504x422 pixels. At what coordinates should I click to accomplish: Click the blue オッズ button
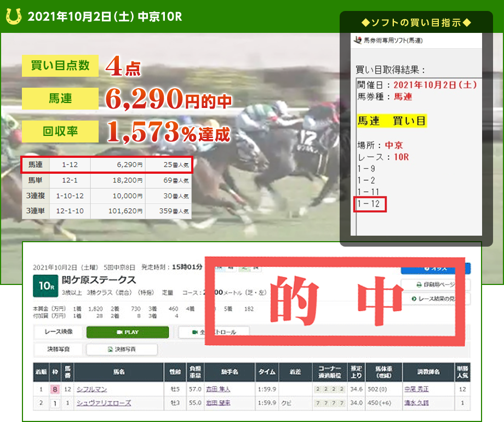tap(436, 269)
